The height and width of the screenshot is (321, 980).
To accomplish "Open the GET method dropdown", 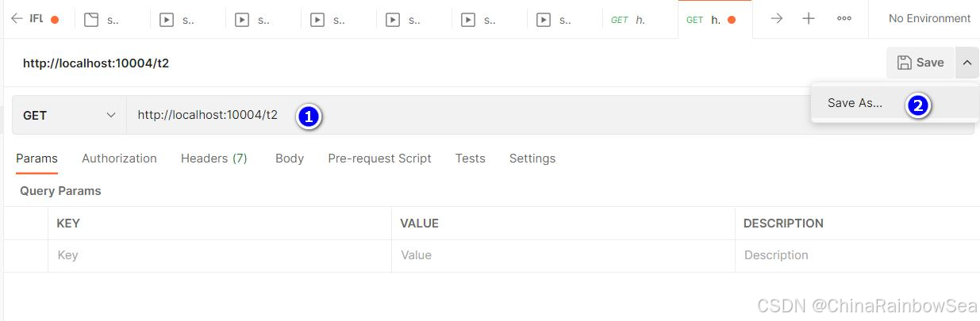I will 69,115.
